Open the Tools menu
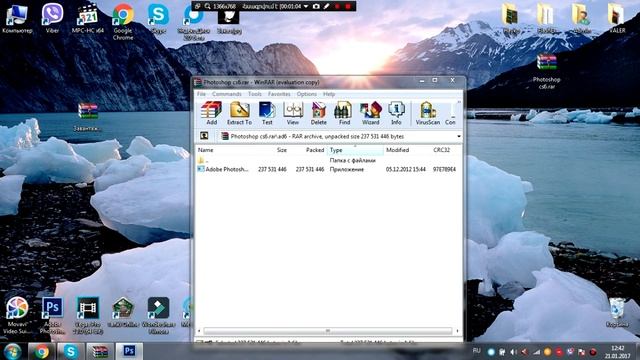This screenshot has width=640, height=360. [255, 94]
